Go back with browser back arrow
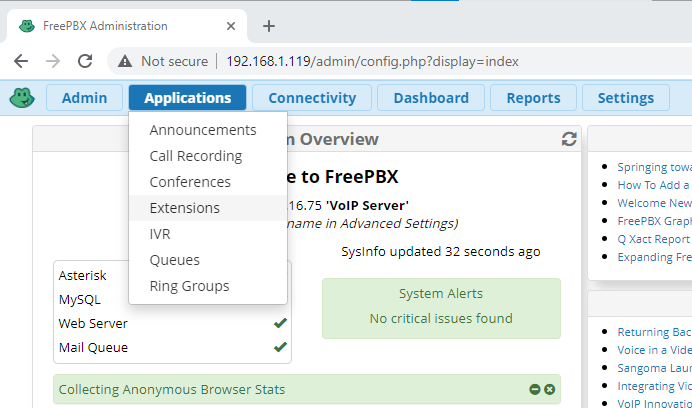 [21, 61]
